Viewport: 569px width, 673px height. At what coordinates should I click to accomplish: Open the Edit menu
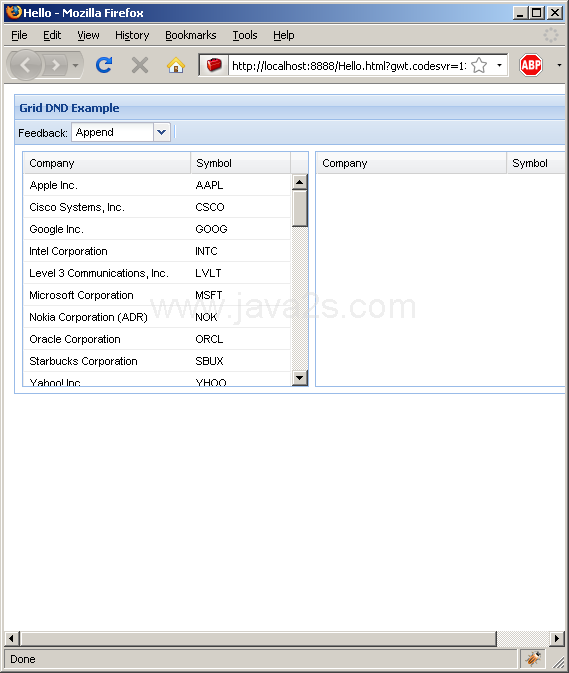[52, 35]
